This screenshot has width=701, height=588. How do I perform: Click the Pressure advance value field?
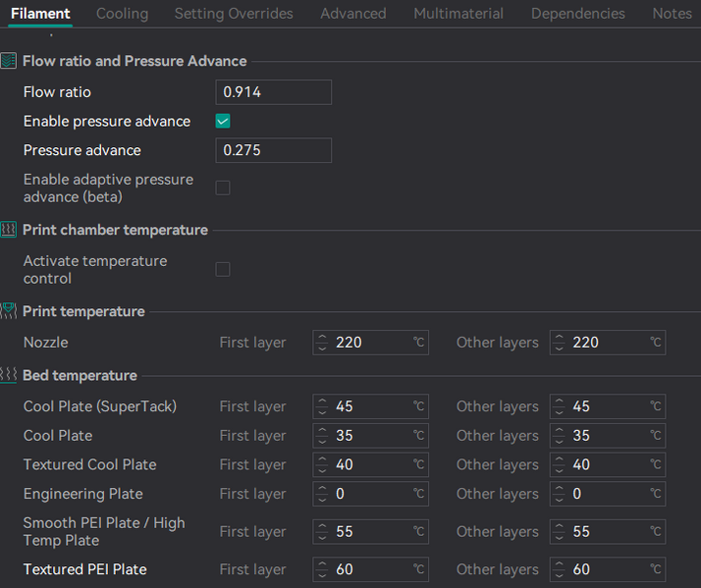click(x=273, y=150)
